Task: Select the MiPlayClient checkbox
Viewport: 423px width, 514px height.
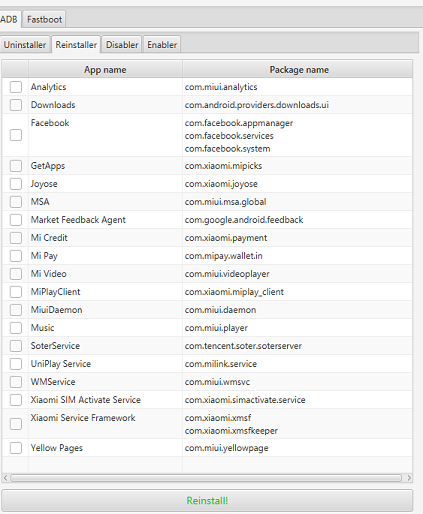Action: (16, 292)
